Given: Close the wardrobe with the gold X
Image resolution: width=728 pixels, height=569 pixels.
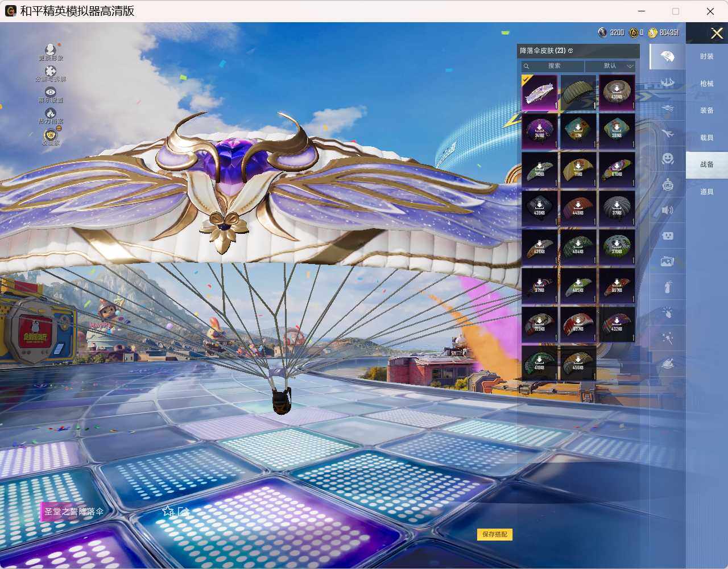Looking at the screenshot, I should tap(717, 34).
